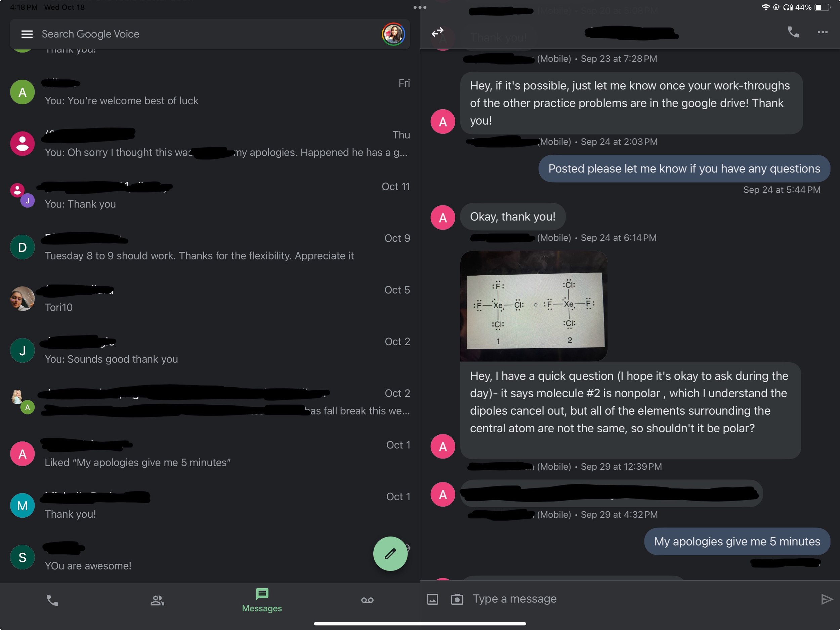Open conversation more options menu

[x=823, y=32]
